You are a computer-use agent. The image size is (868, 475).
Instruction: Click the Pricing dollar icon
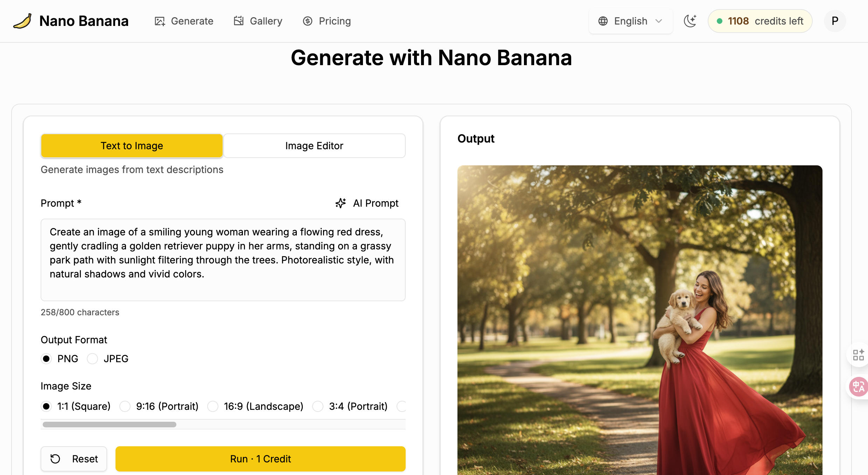[307, 21]
